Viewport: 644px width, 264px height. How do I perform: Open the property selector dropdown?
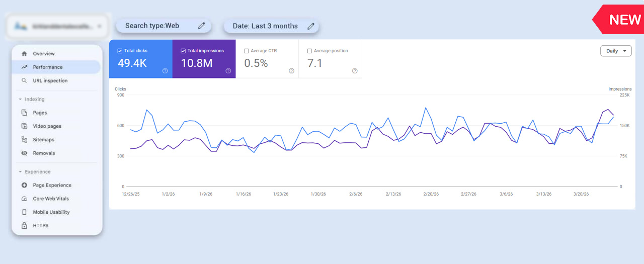pyautogui.click(x=58, y=26)
